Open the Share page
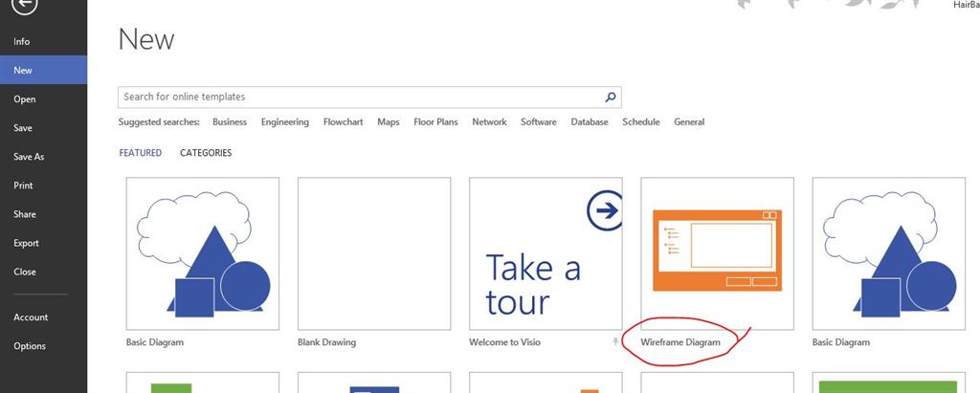The height and width of the screenshot is (393, 980). pyautogui.click(x=24, y=213)
